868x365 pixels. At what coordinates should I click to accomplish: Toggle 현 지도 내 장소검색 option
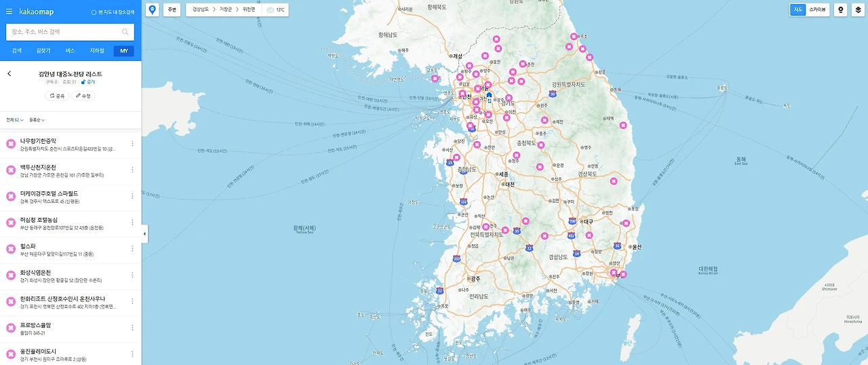coord(113,12)
